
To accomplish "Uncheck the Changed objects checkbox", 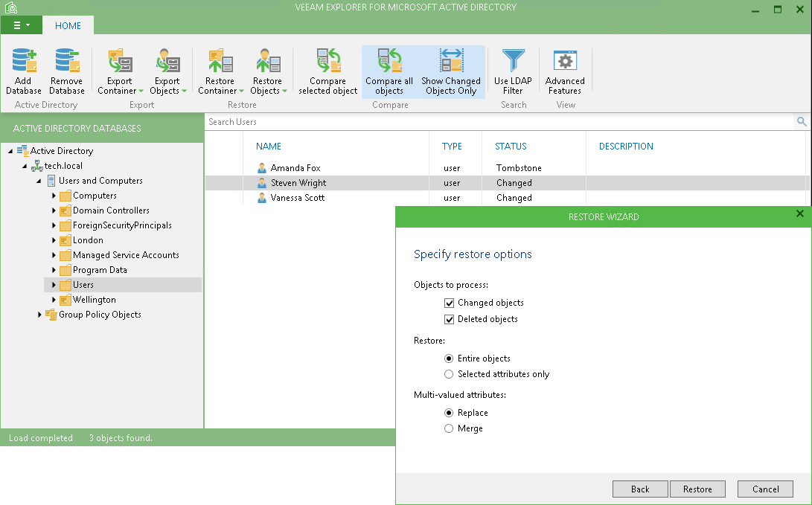I will (449, 303).
